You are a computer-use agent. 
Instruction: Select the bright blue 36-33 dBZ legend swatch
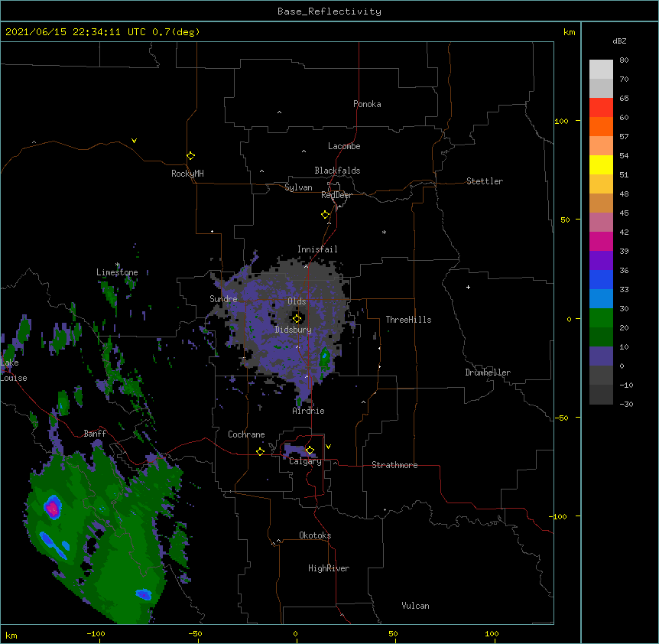[x=601, y=279]
